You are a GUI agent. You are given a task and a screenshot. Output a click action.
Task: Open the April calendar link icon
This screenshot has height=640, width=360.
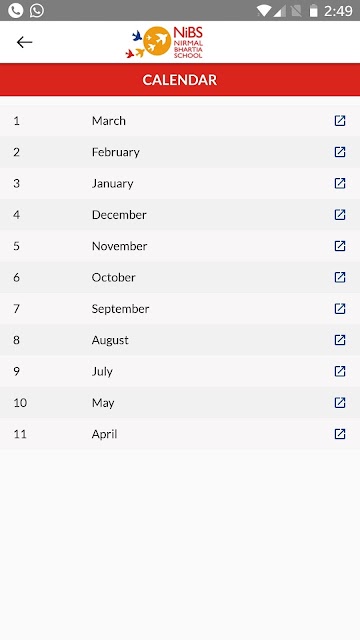[340, 434]
